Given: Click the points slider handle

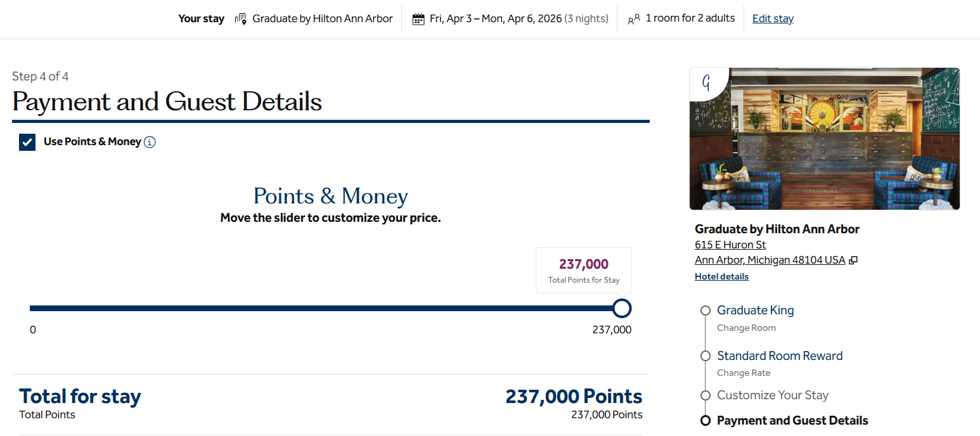Looking at the screenshot, I should point(622,309).
